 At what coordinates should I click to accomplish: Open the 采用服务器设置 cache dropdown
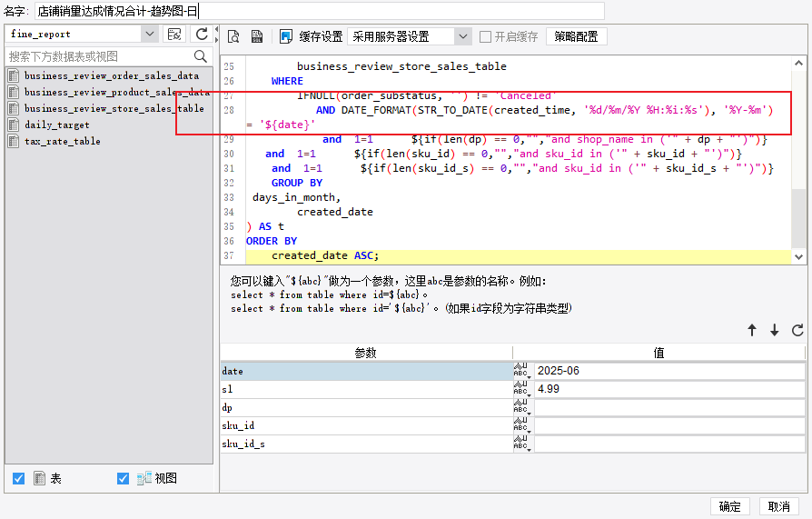[463, 37]
